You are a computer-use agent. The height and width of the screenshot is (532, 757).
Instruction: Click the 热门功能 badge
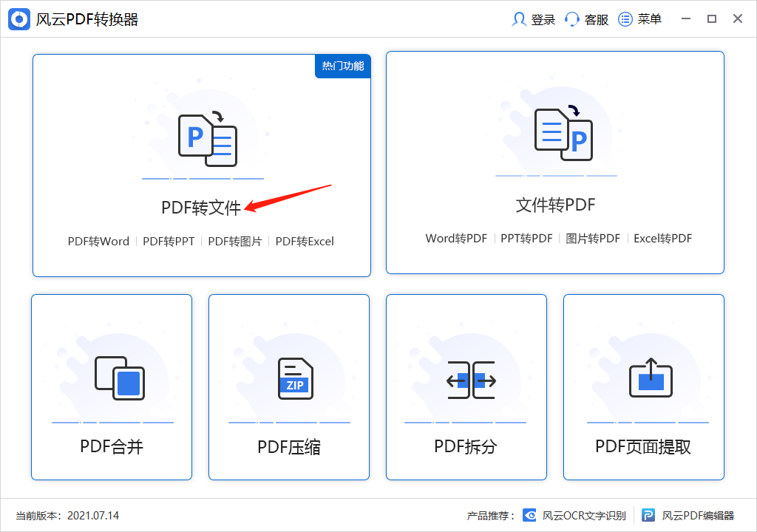pos(343,66)
